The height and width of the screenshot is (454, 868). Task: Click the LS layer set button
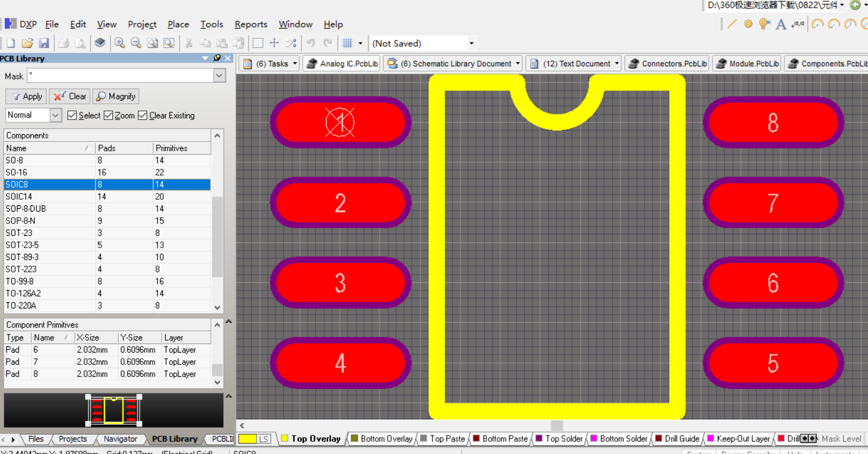[264, 439]
